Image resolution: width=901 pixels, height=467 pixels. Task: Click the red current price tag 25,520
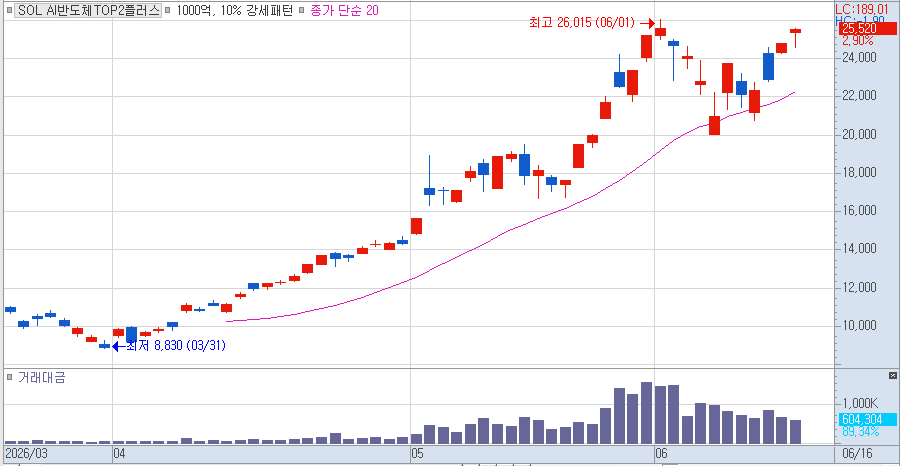[x=867, y=29]
